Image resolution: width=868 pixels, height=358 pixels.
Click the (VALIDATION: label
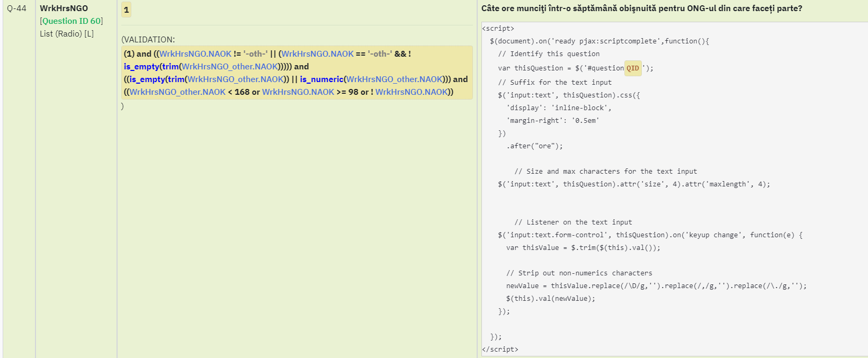[x=148, y=40]
